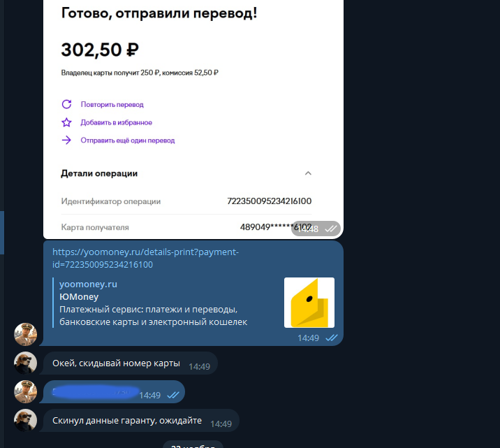Click the blurred card number message
The height and width of the screenshot is (448, 500).
click(x=114, y=392)
